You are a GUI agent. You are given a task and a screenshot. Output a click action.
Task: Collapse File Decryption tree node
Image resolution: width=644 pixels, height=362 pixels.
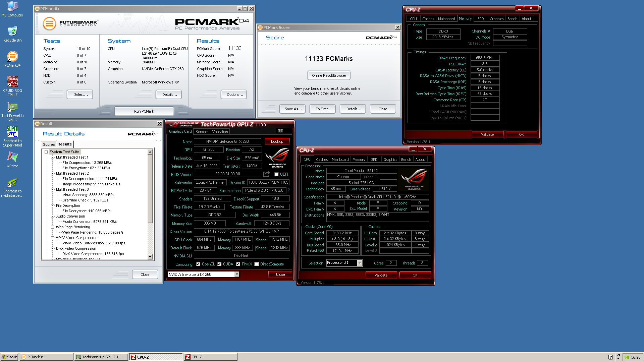53,205
